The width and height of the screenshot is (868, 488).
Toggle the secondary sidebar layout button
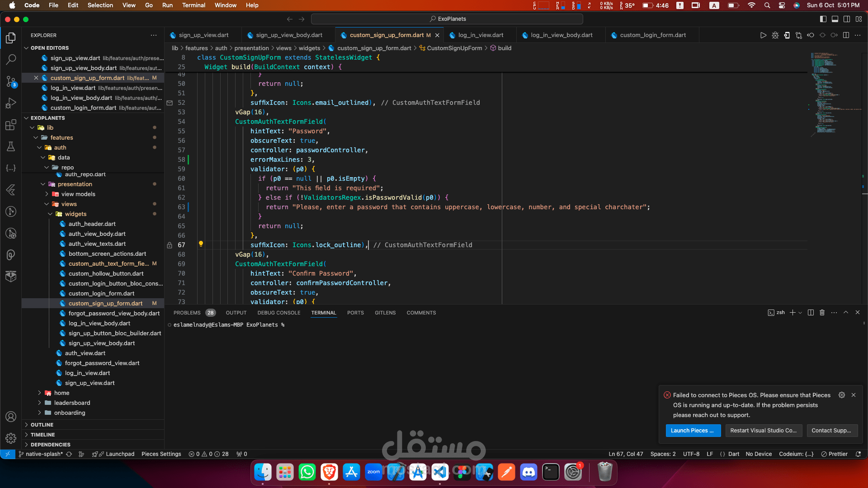tap(847, 19)
